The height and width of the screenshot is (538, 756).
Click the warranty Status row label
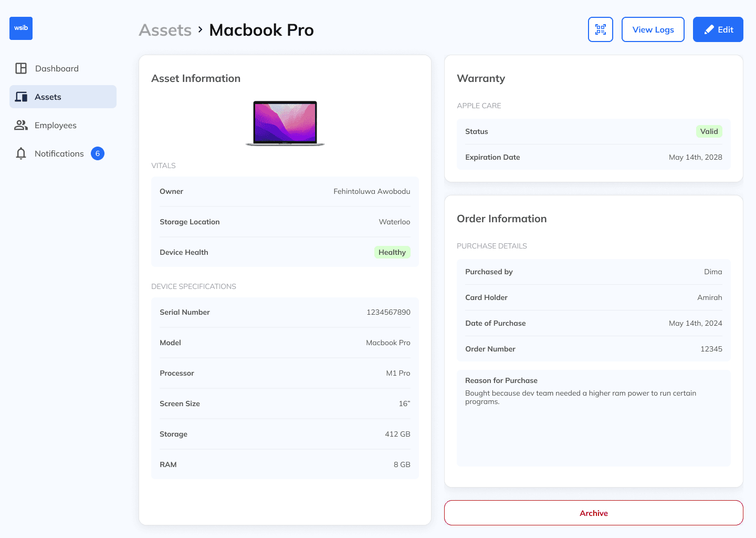click(x=477, y=131)
